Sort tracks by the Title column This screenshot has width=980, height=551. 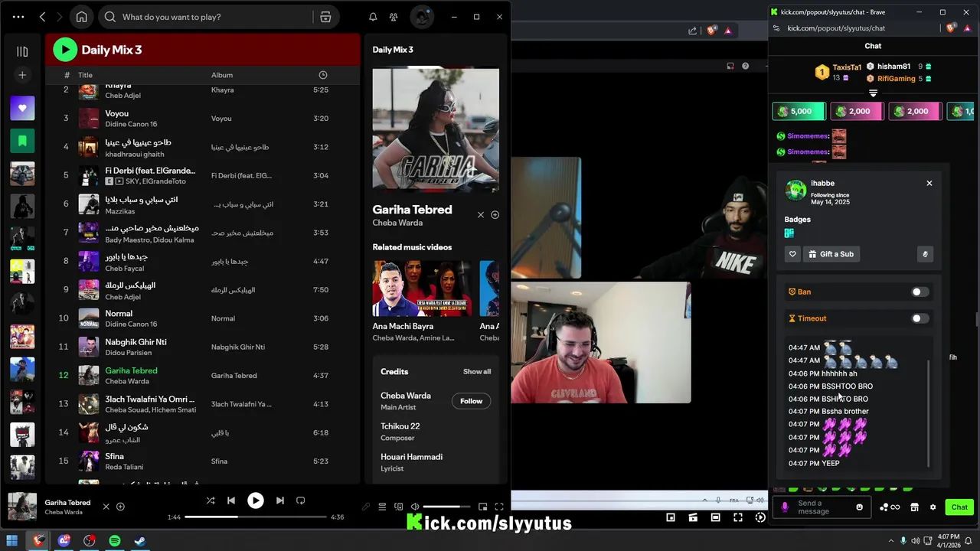[85, 75]
